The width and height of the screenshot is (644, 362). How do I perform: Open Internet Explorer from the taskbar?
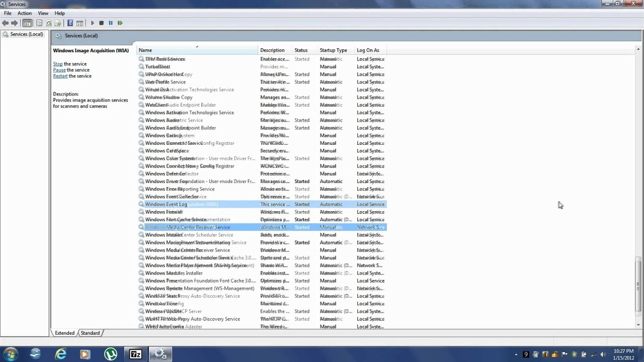[x=61, y=354]
